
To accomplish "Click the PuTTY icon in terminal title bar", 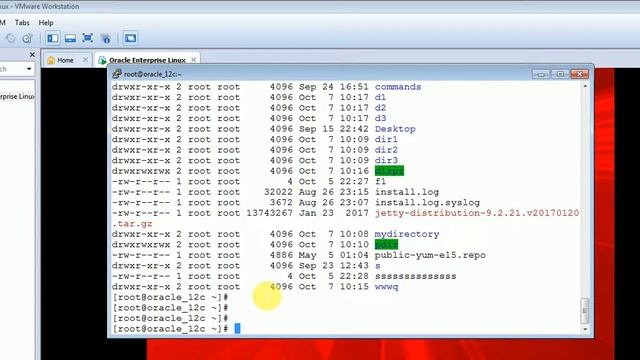I will (117, 73).
